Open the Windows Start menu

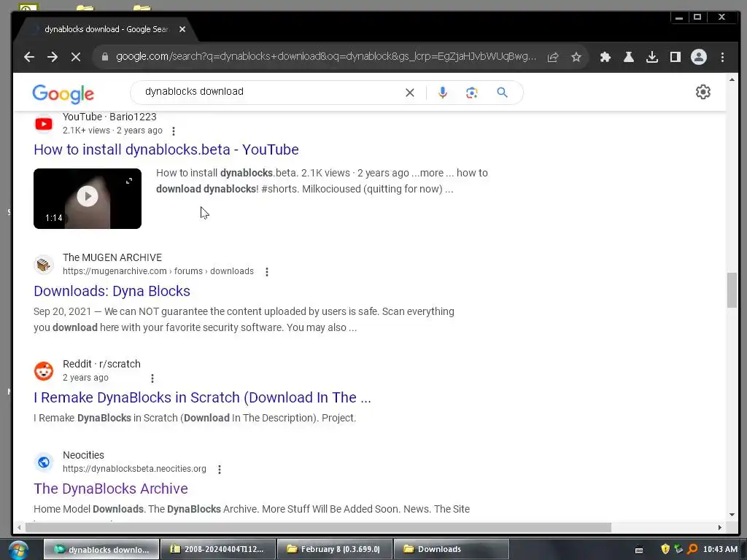[18, 550]
